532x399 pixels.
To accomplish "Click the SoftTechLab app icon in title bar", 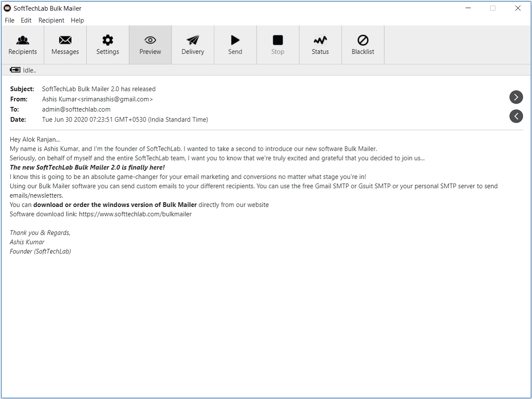I will click(x=7, y=8).
